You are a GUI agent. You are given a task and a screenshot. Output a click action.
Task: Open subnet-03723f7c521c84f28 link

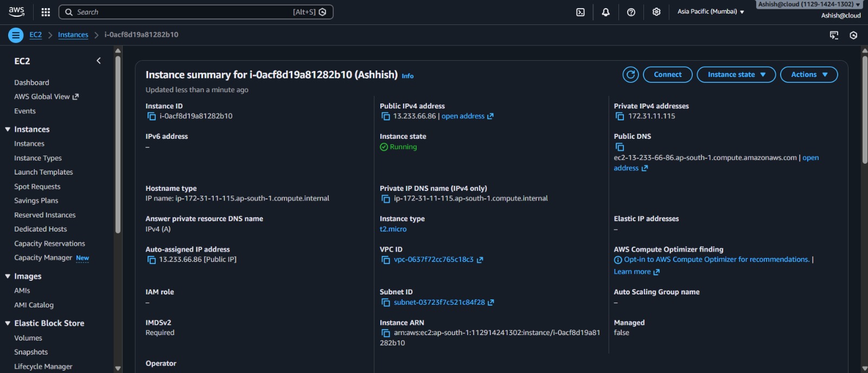click(439, 303)
